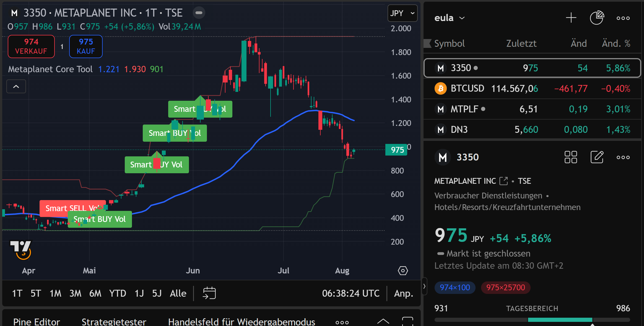This screenshot has height=326, width=644.
Task: Select the Strategietester tab
Action: click(114, 322)
